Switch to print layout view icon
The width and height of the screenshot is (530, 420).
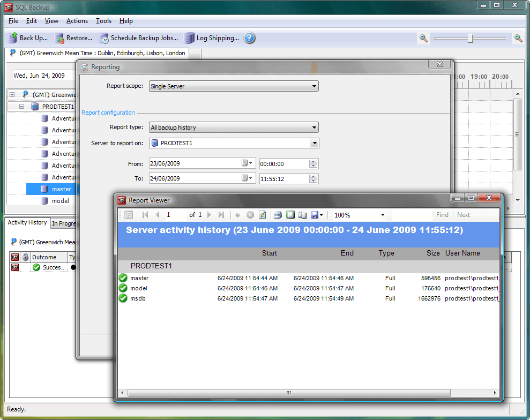290,215
